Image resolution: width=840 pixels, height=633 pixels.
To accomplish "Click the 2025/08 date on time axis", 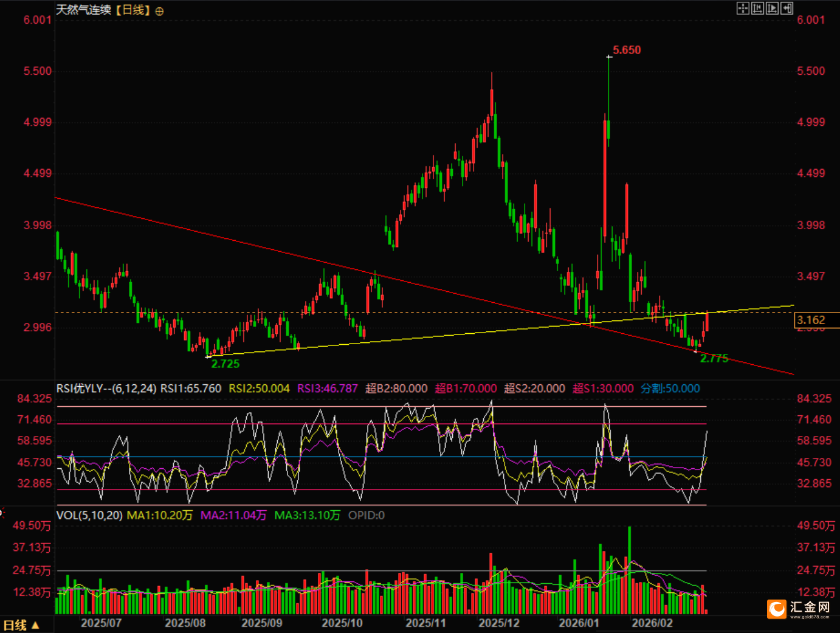I will pos(185,623).
